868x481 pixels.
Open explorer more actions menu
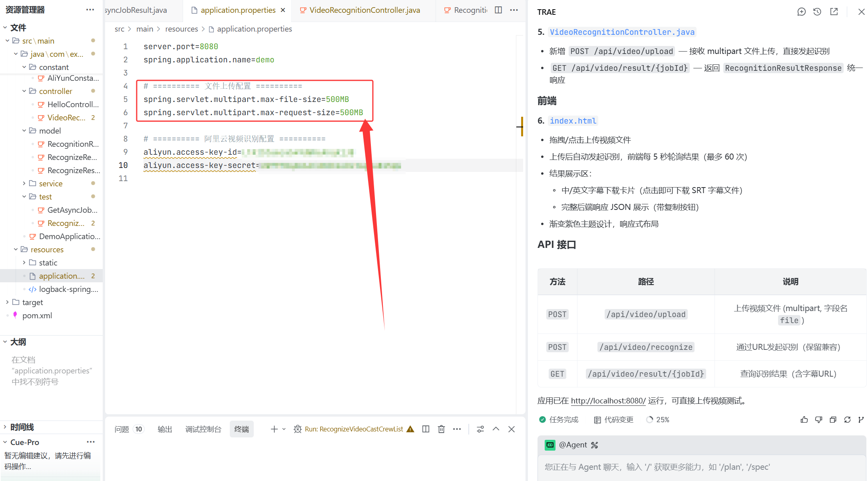point(90,10)
